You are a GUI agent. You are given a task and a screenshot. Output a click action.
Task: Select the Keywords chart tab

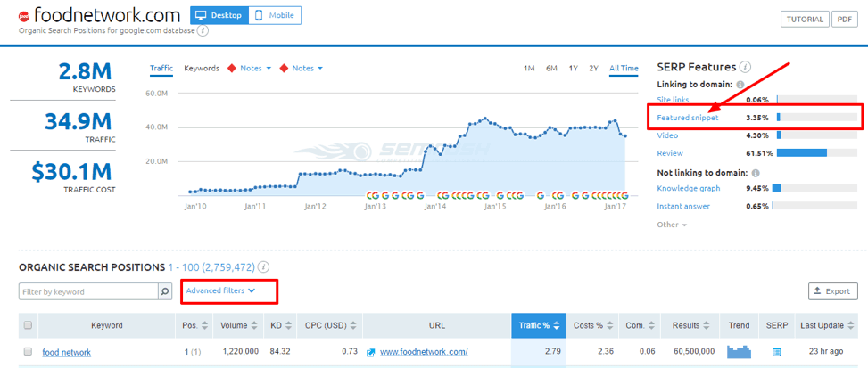pyautogui.click(x=202, y=69)
